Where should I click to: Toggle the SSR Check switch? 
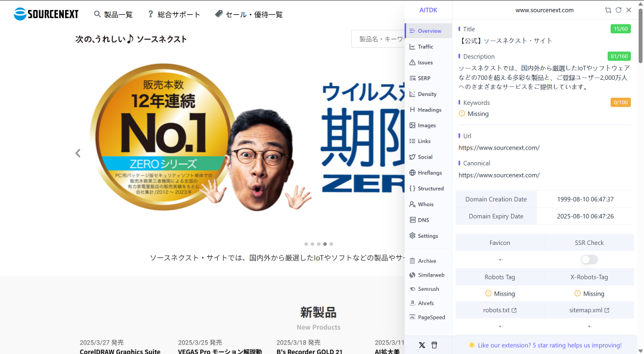[x=589, y=260]
